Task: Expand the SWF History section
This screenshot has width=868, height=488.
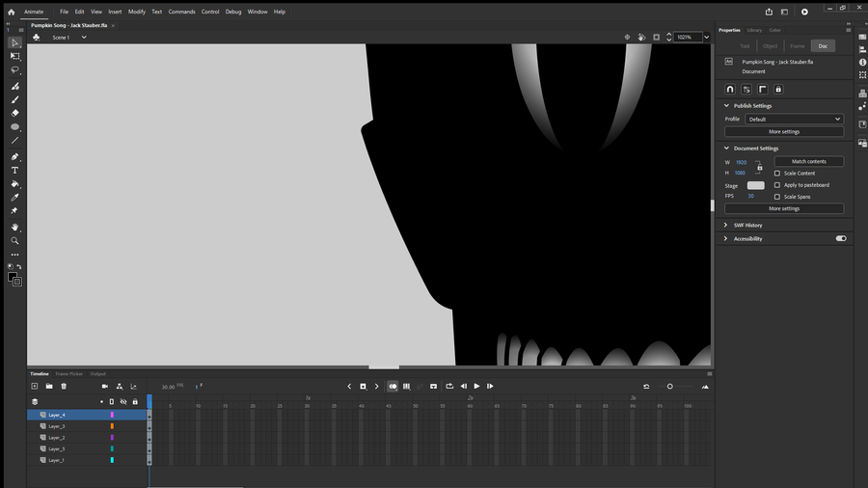Action: (x=725, y=225)
